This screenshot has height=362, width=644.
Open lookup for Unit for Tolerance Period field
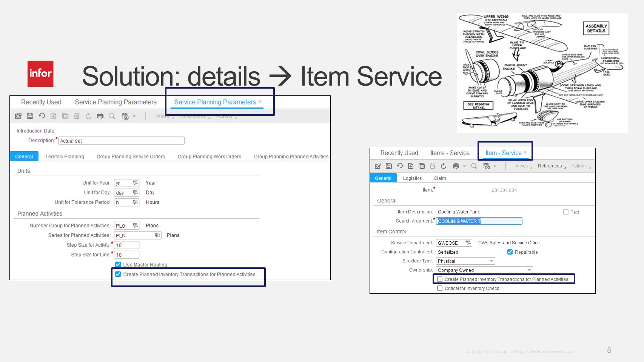coord(136,202)
